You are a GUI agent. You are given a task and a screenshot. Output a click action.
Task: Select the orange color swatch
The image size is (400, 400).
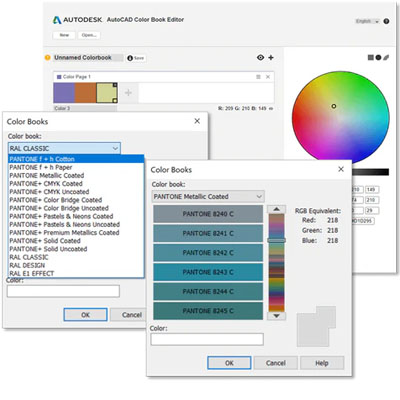point(85,93)
